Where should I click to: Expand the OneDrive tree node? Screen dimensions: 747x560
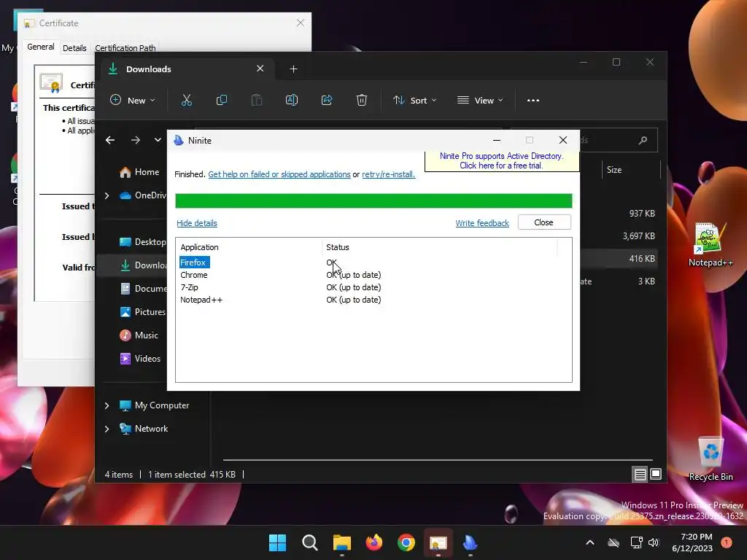[x=107, y=195]
